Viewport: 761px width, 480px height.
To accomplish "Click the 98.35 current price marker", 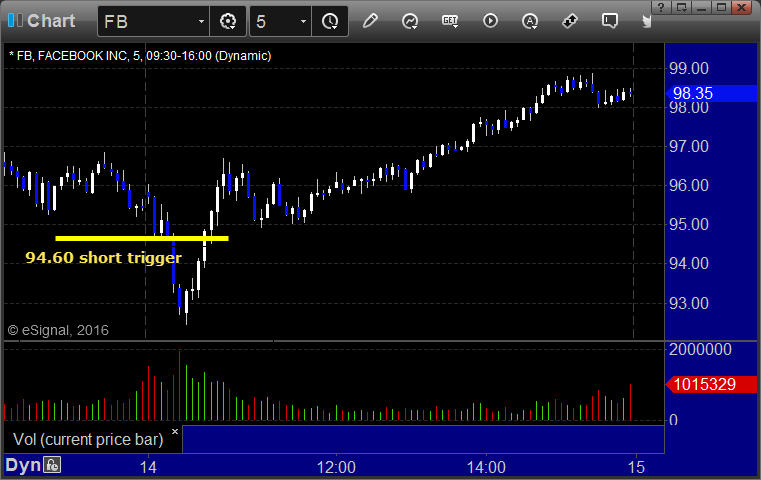I will pyautogui.click(x=711, y=93).
